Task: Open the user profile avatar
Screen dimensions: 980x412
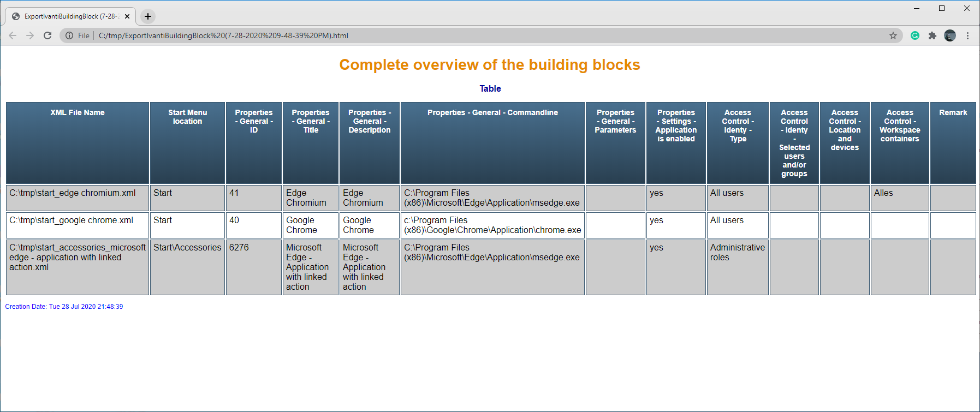Action: (950, 35)
